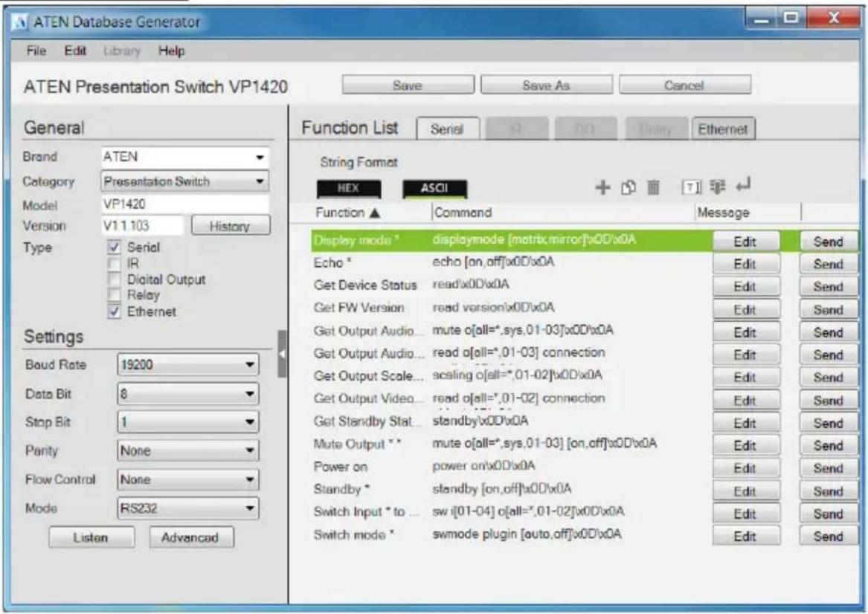Click the Cancel button
The image size is (868, 614).
(685, 85)
